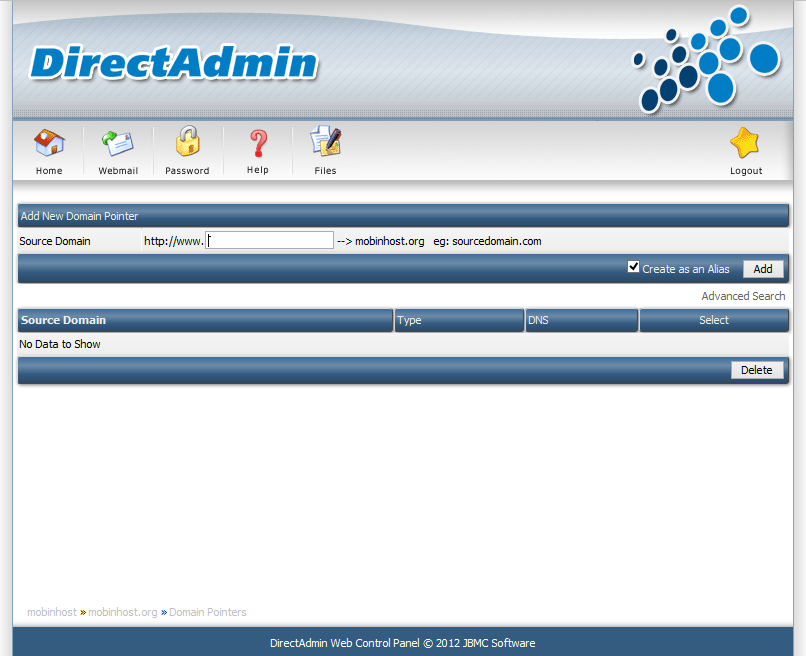Toggle the Create as an Alias checkbox
The image size is (806, 656).
point(633,267)
